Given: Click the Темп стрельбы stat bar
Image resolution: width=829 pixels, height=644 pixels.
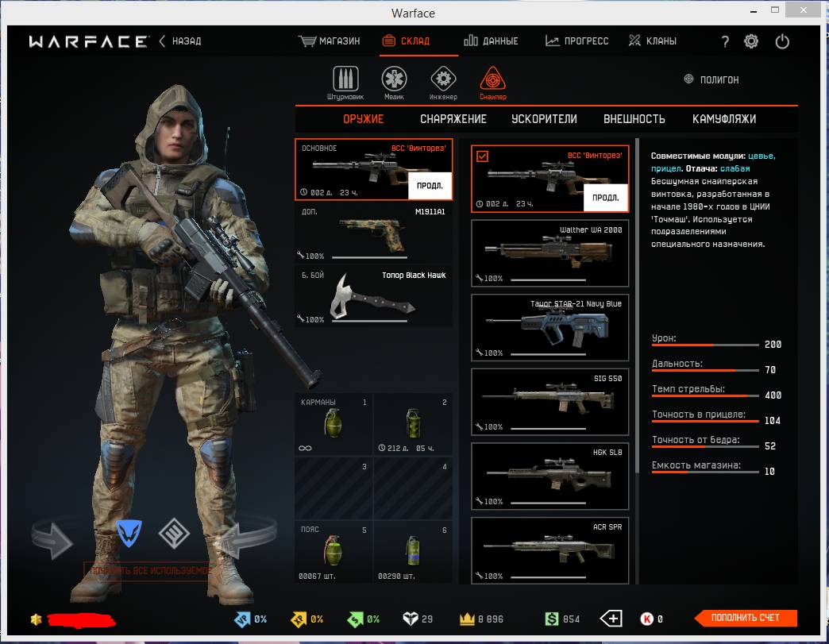Looking at the screenshot, I should 705,396.
